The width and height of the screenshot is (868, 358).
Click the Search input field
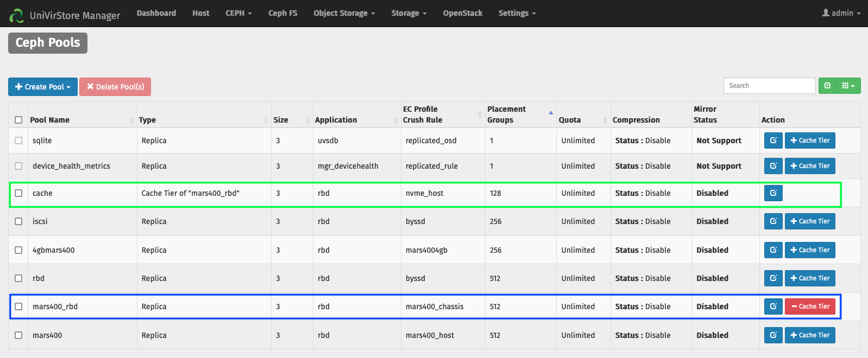point(769,86)
